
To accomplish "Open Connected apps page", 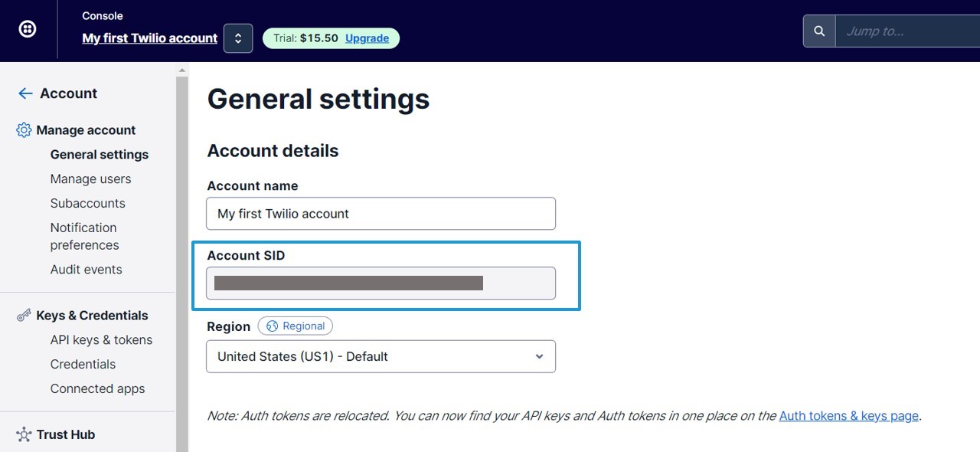I will (x=97, y=389).
